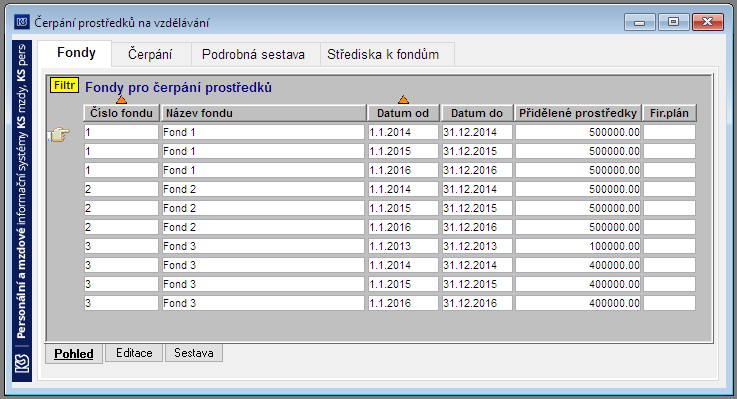Screen dimensions: 737x399
Task: Click 31.12.2014 end date of Fond 2
Action: (x=477, y=189)
